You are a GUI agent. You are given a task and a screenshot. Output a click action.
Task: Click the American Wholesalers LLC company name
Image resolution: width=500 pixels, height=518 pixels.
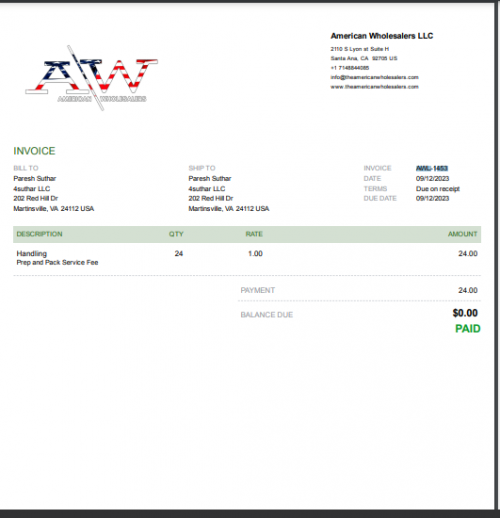coord(382,36)
